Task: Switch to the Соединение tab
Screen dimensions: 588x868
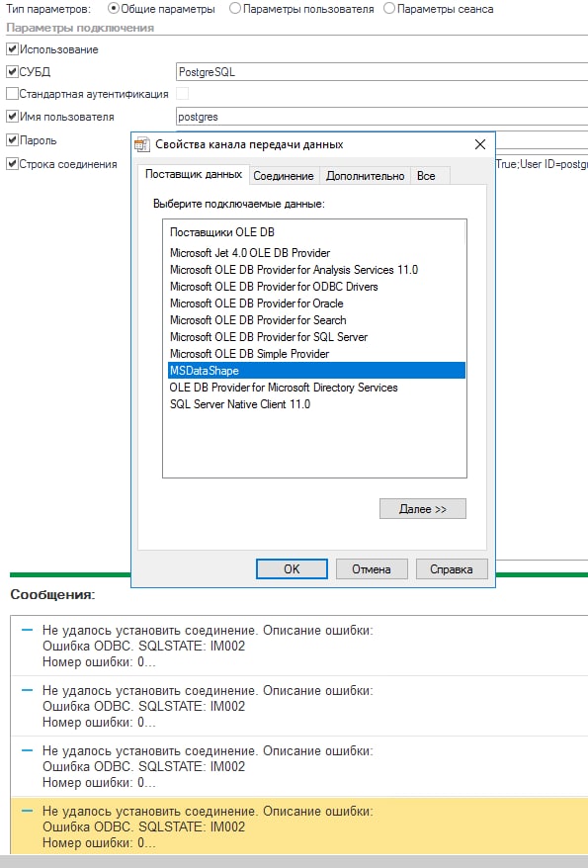Action: click(284, 176)
